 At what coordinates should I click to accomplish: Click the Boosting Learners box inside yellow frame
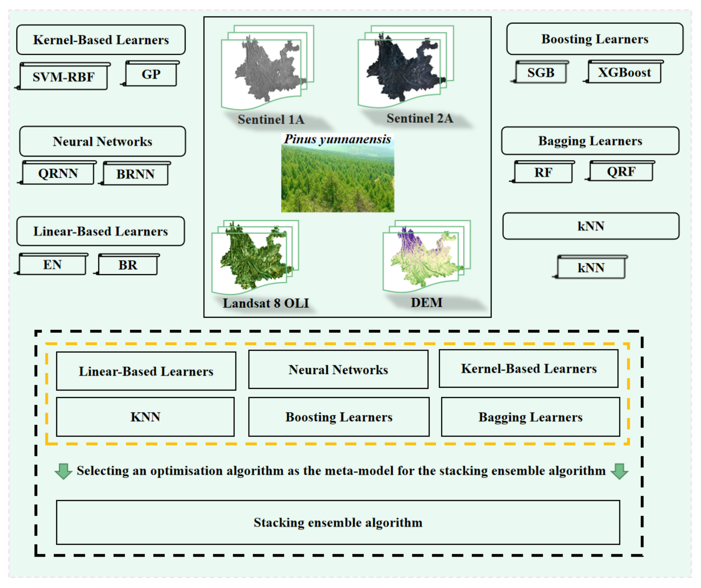[339, 417]
